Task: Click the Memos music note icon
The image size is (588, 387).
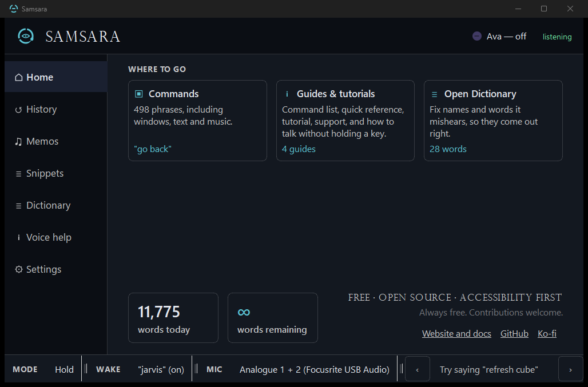Action: 18,142
